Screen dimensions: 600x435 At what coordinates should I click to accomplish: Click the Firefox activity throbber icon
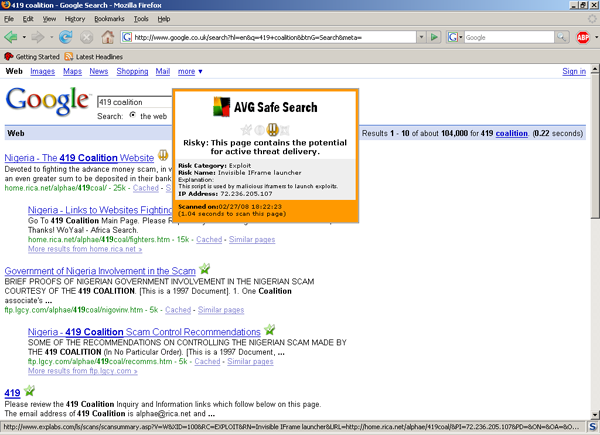point(592,18)
